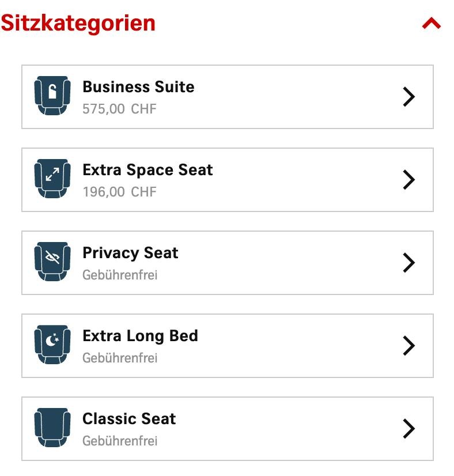Click Gebührenfrei under Classic Seat
The width and height of the screenshot is (454, 476).
tap(120, 441)
